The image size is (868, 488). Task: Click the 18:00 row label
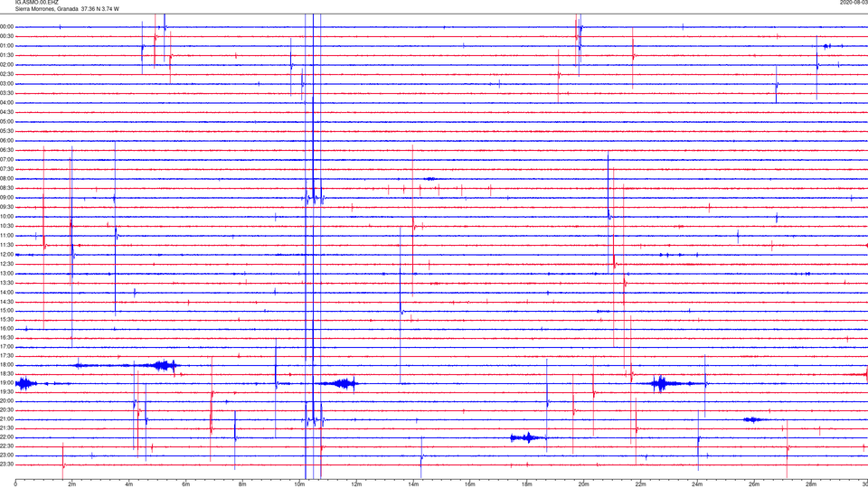(x=7, y=365)
